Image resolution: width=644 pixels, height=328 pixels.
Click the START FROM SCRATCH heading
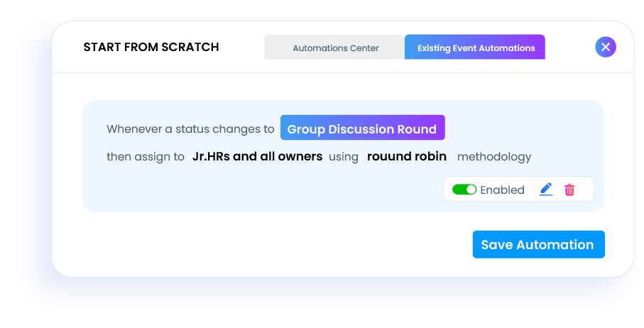tap(151, 47)
